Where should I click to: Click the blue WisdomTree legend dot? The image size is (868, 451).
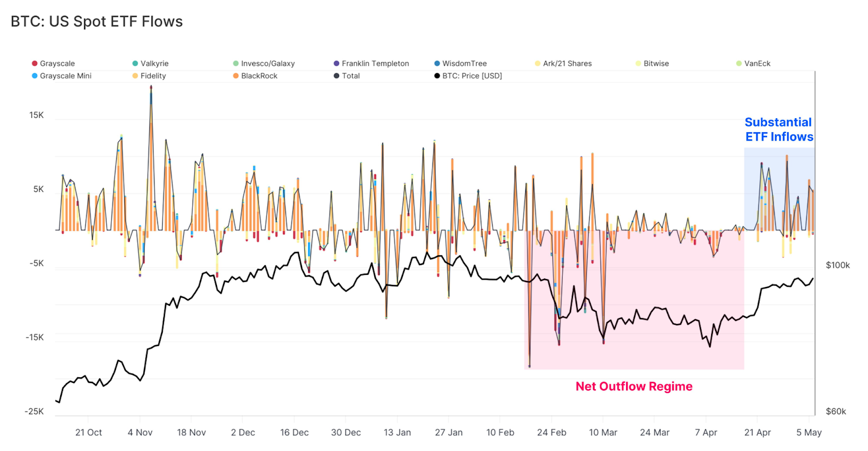437,63
